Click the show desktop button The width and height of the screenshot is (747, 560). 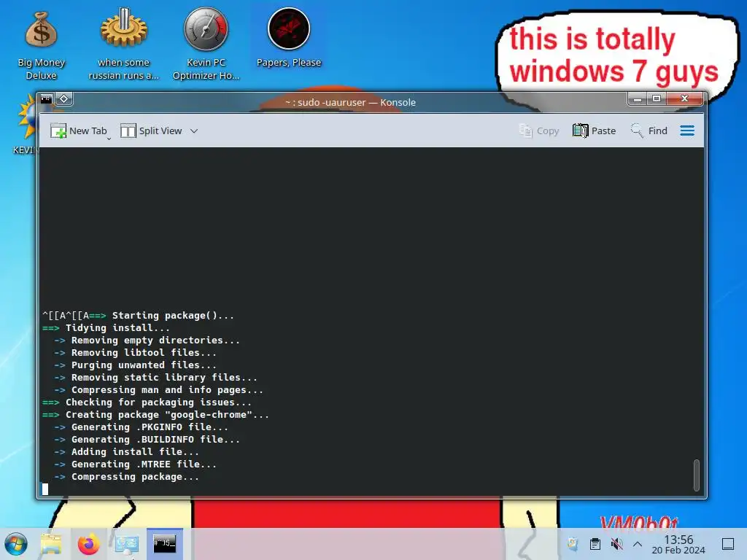(728, 544)
